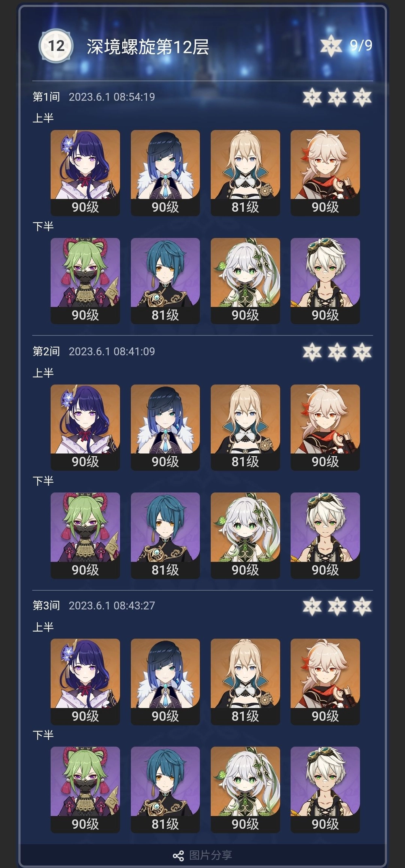Click the last star of chamber 3 rating
Viewport: 405px width, 868px height.
click(x=362, y=606)
